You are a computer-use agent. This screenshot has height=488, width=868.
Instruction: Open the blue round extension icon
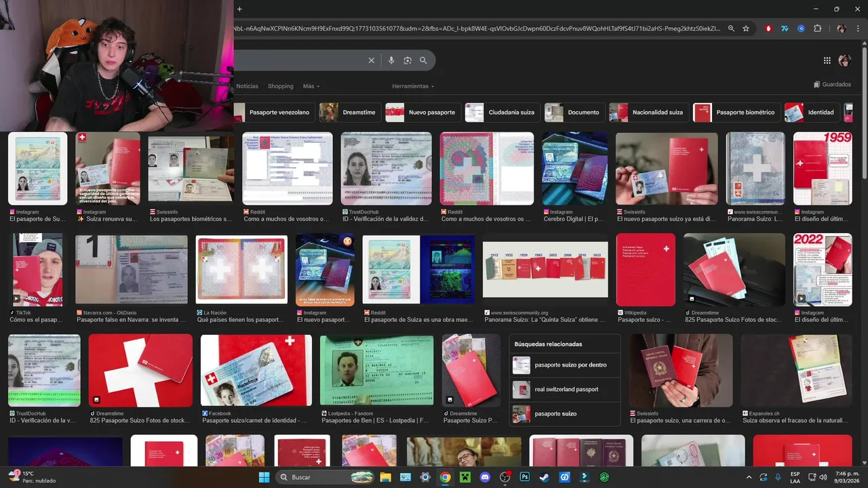[x=801, y=28]
